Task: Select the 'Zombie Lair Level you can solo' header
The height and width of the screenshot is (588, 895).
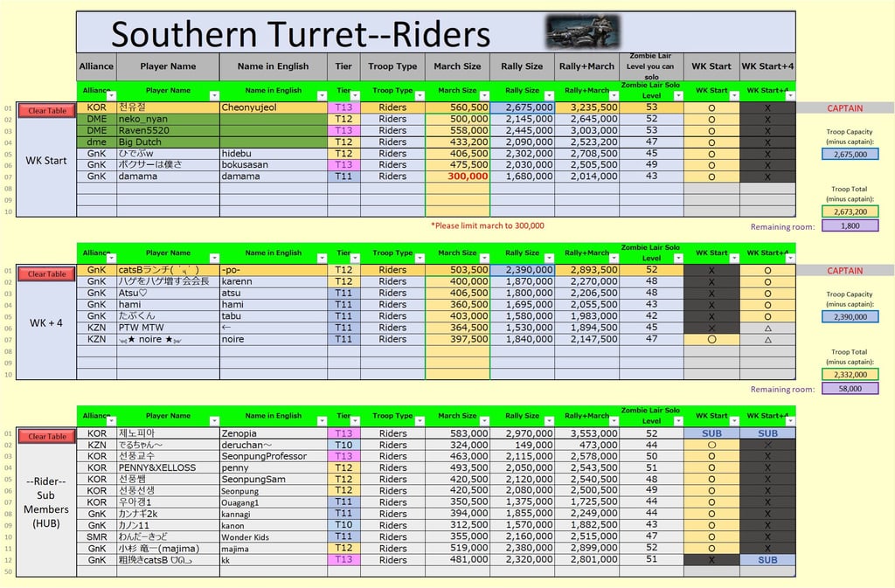Action: (651, 66)
